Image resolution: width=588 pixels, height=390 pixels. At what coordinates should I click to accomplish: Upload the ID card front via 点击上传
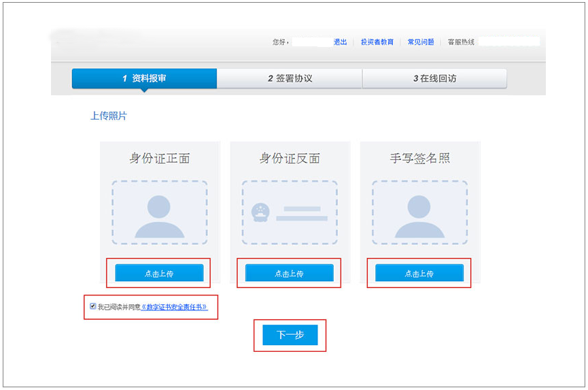[159, 273]
